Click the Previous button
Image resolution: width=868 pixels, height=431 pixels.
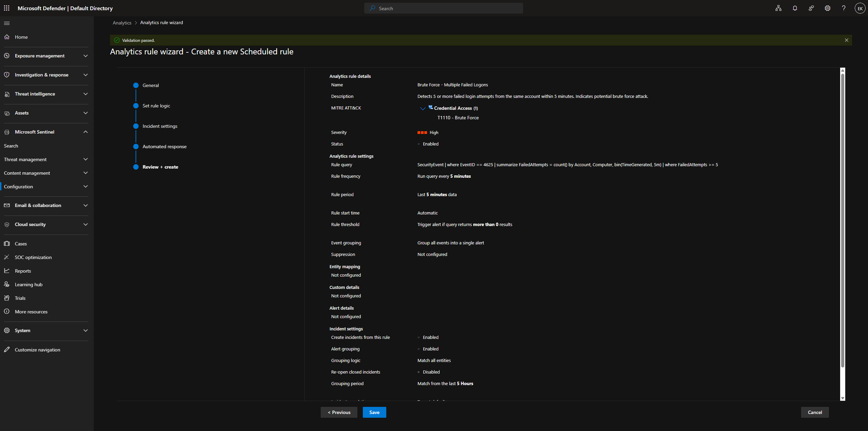point(339,412)
